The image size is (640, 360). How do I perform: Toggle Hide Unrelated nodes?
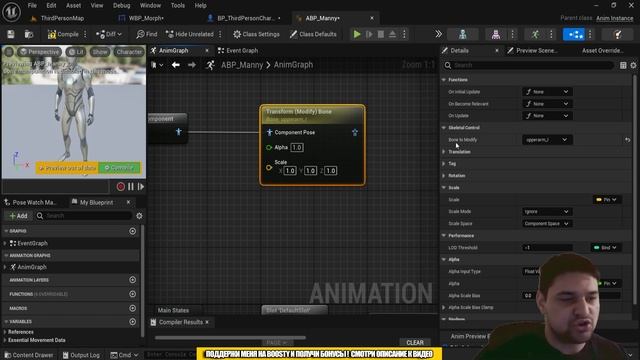coord(190,34)
